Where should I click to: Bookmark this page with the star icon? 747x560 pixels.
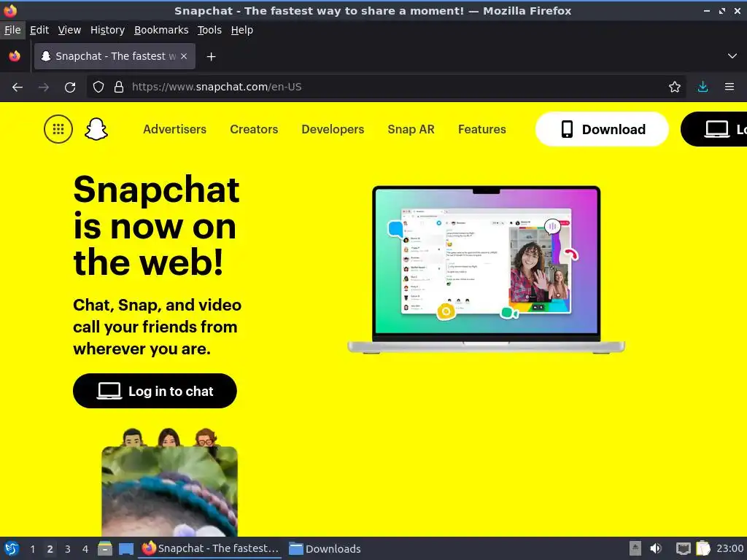(x=675, y=87)
